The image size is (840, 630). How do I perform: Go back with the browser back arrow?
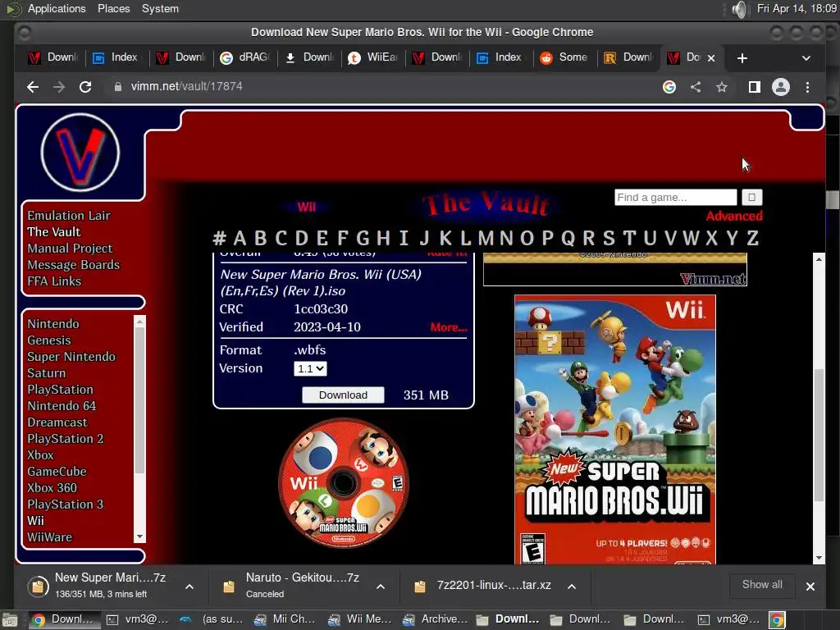pos(33,87)
